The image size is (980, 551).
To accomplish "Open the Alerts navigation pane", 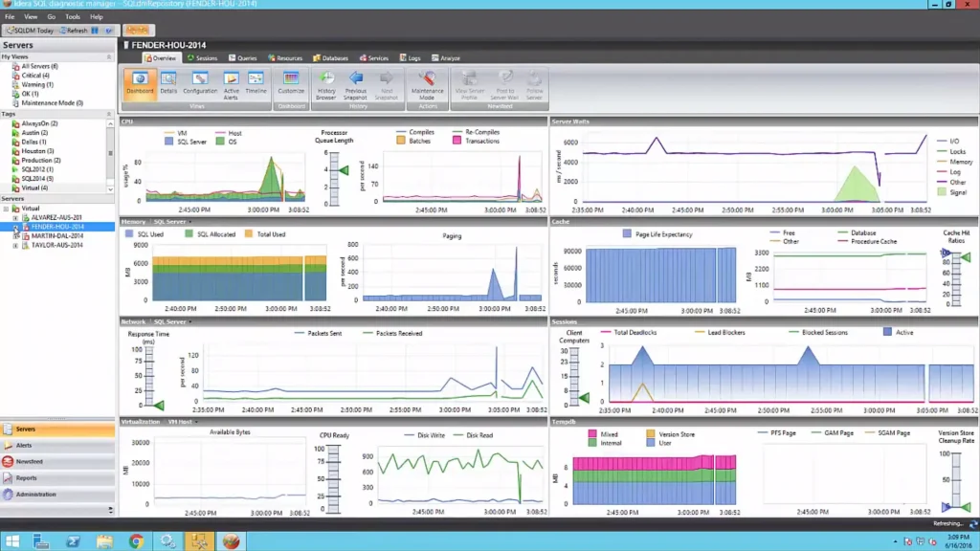I will click(x=57, y=446).
